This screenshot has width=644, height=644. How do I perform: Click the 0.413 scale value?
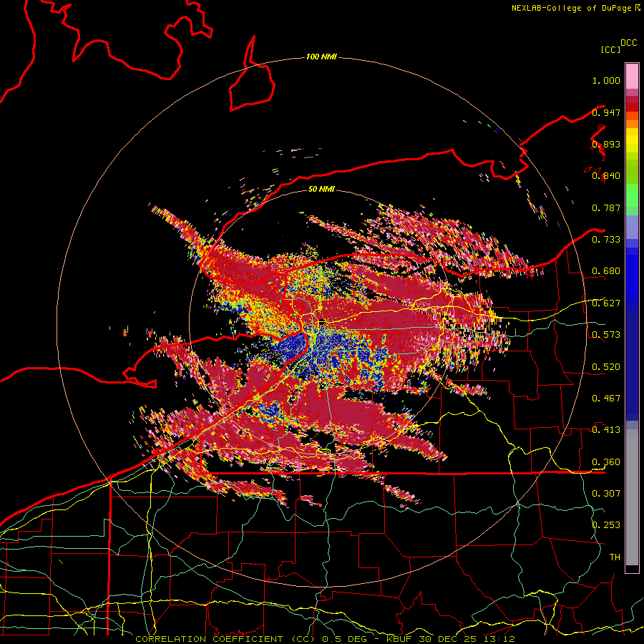tap(606, 430)
